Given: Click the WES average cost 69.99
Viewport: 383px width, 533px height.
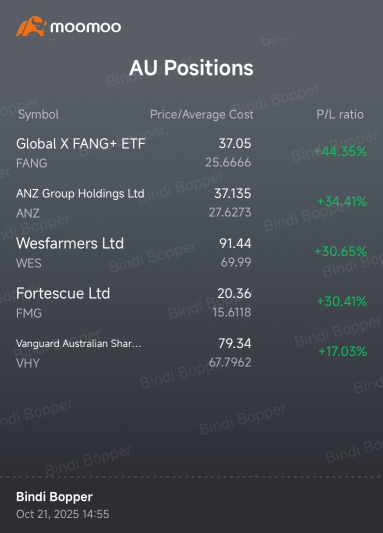Looking at the screenshot, I should click(236, 262).
